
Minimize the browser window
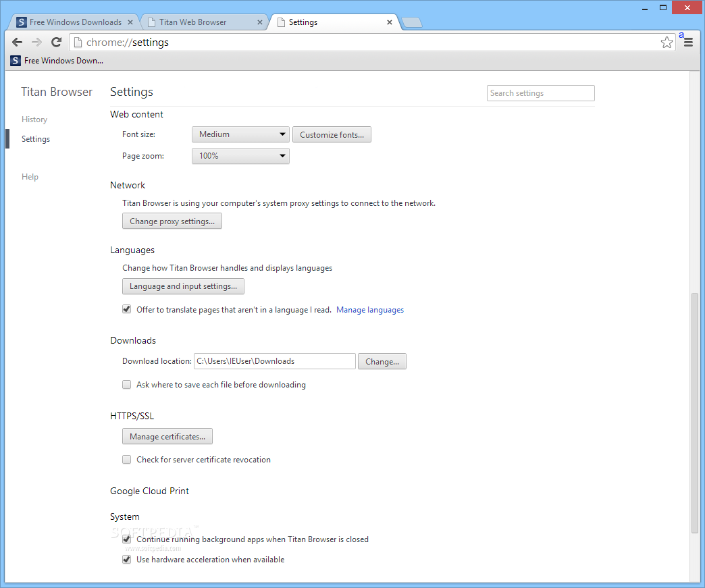click(x=645, y=8)
